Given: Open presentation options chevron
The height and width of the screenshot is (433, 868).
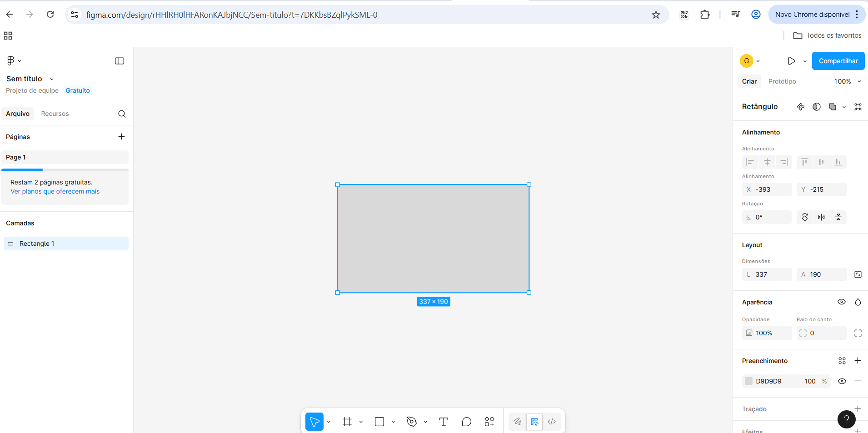Looking at the screenshot, I should 805,61.
